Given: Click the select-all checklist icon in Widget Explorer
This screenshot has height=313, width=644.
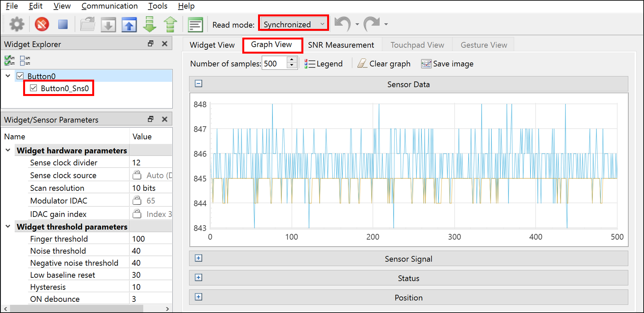Looking at the screenshot, I should [10, 60].
